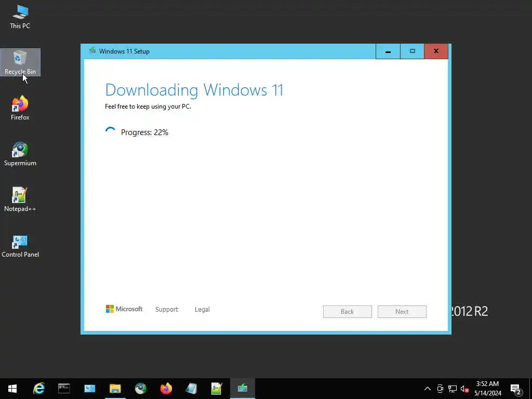Launch Firefox from the taskbar
Screen dimensions: 532x399
click(x=166, y=389)
